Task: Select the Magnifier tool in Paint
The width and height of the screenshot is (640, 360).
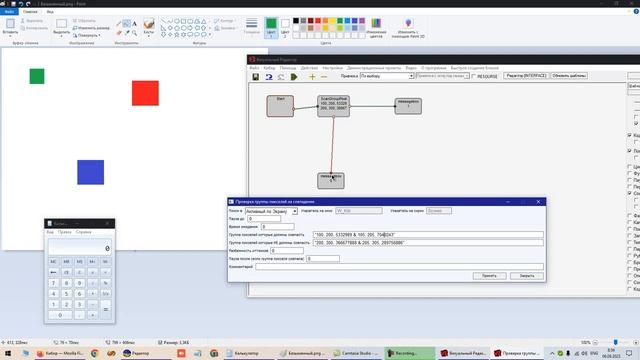Action: coord(134,33)
